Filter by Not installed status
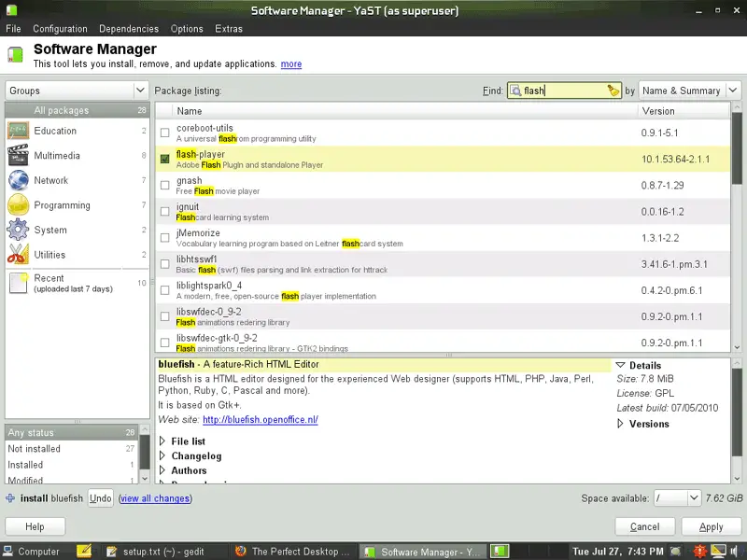 click(72, 449)
